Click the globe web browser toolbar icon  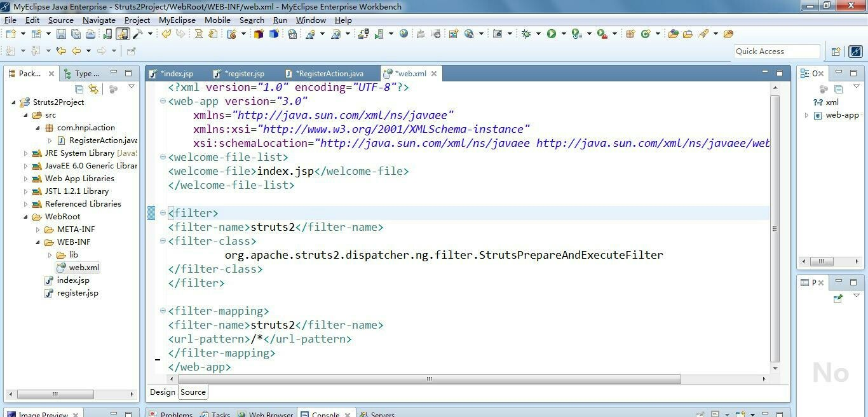(403, 34)
